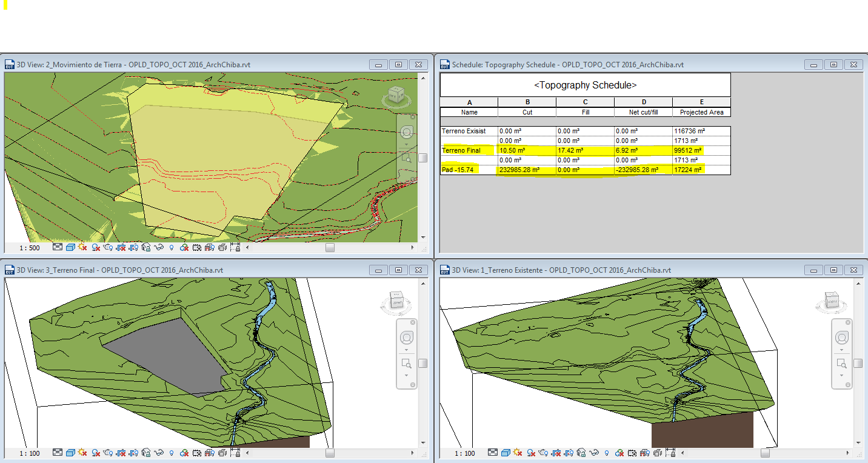Select the Cut column header in schedule
The height and width of the screenshot is (463, 868).
pyautogui.click(x=527, y=112)
